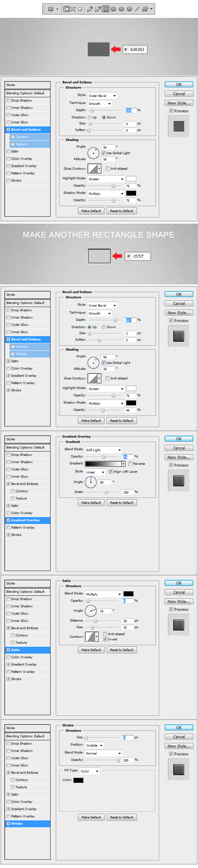Select the highlighted Stroke style entry

[28, 824]
